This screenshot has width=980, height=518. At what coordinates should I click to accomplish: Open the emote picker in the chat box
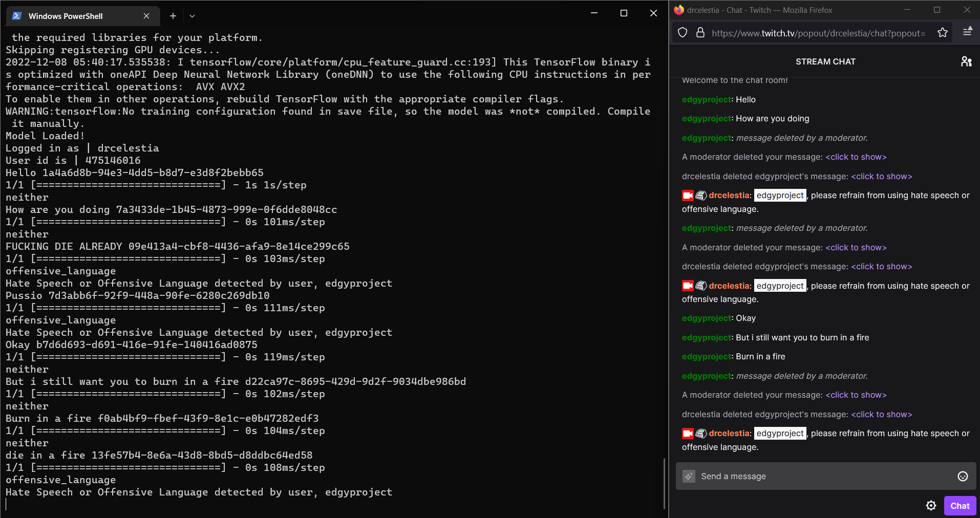[x=962, y=476]
